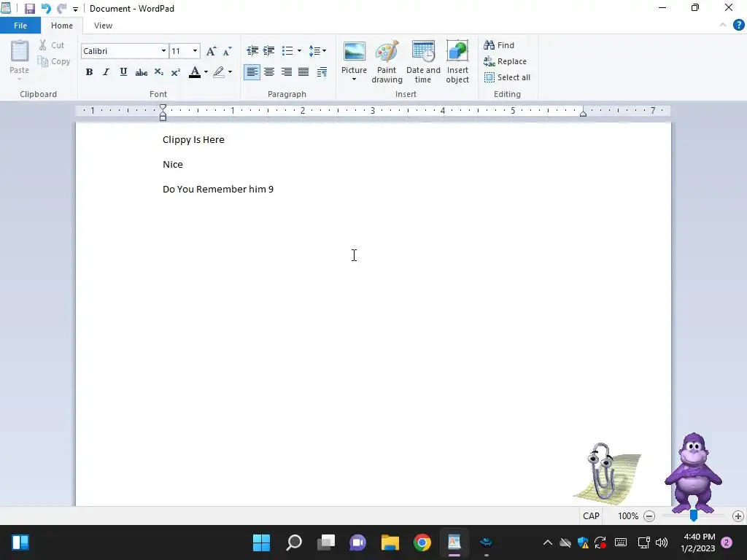Viewport: 747px width, 560px height.
Task: Click Replace in the Editing group
Action: click(505, 61)
